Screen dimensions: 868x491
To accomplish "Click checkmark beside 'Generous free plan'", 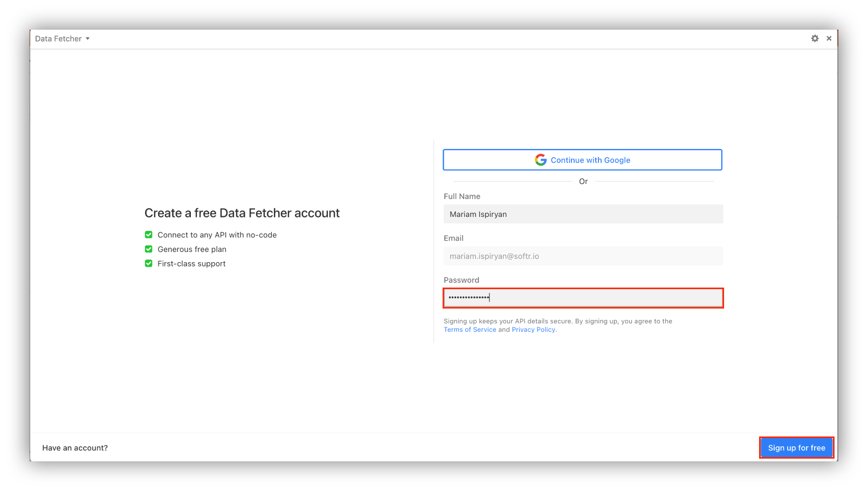I will tap(149, 249).
